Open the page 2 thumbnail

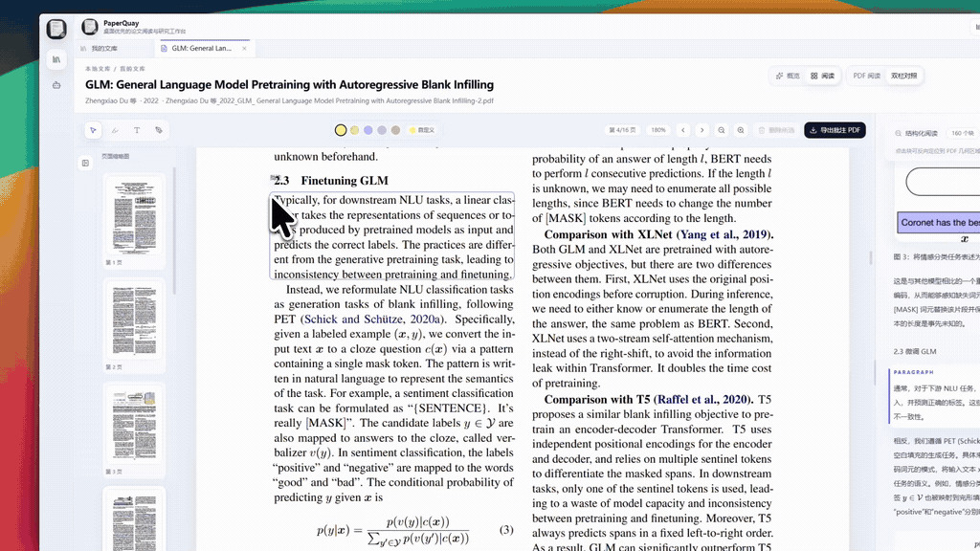[134, 320]
